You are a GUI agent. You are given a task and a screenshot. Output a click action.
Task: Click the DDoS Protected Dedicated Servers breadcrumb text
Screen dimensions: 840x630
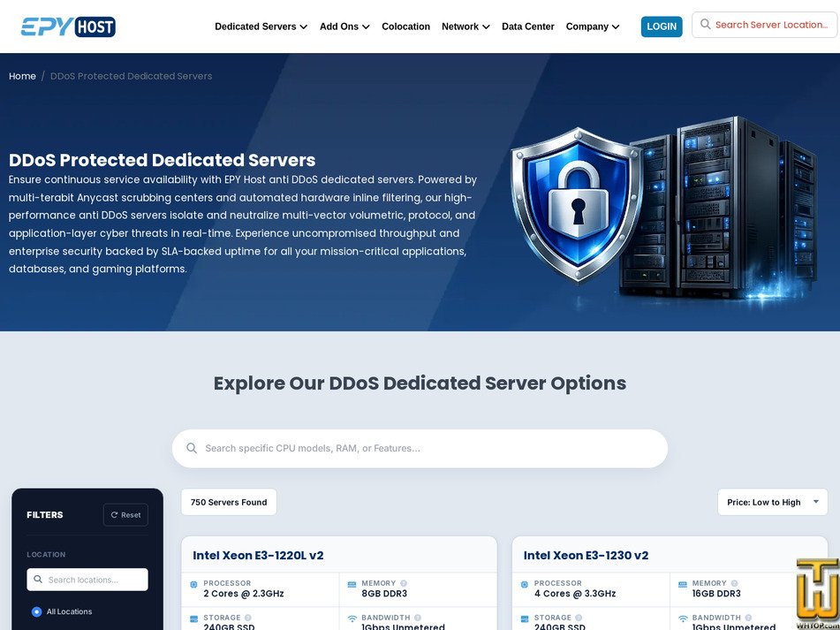coord(132,76)
